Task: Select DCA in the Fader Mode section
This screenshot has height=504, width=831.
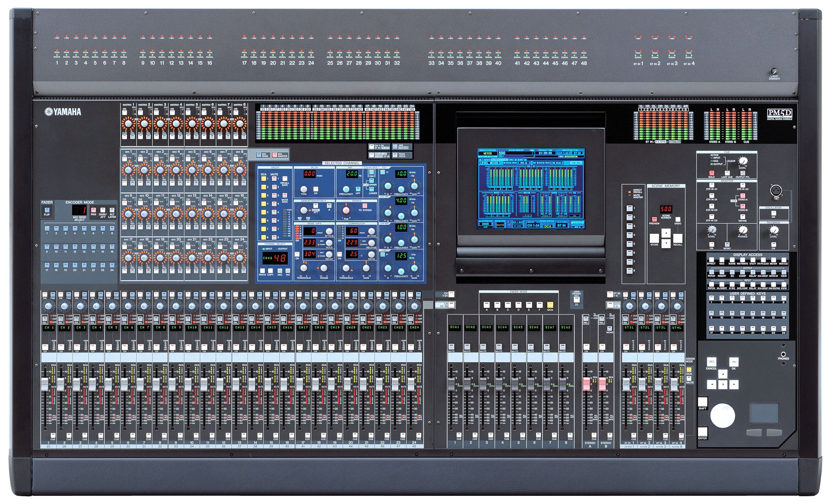Action: pyautogui.click(x=550, y=305)
